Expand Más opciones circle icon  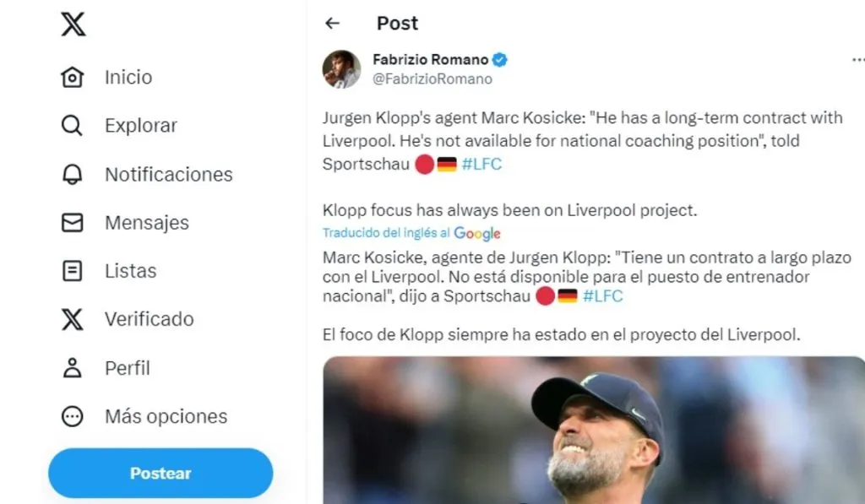73,416
